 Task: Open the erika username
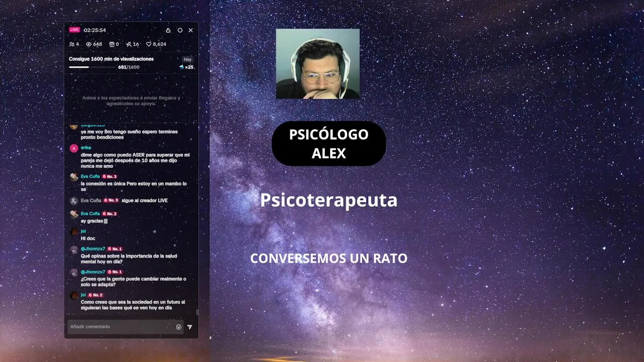pyautogui.click(x=86, y=147)
